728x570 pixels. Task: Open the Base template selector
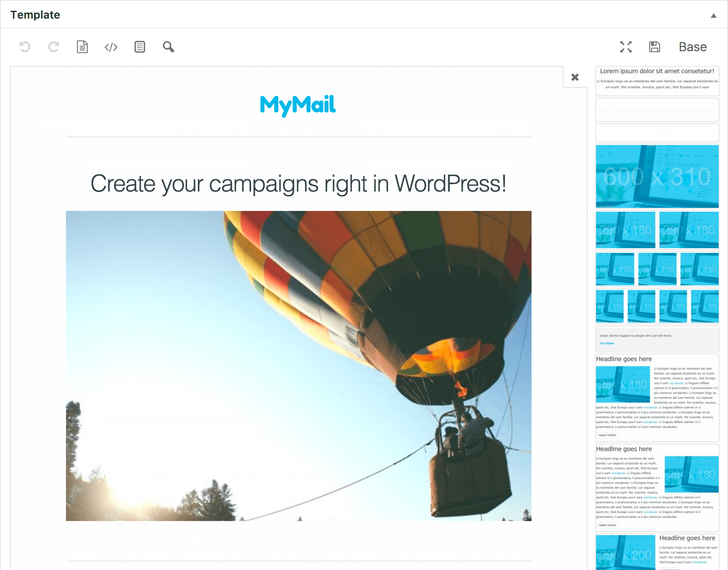tap(692, 47)
